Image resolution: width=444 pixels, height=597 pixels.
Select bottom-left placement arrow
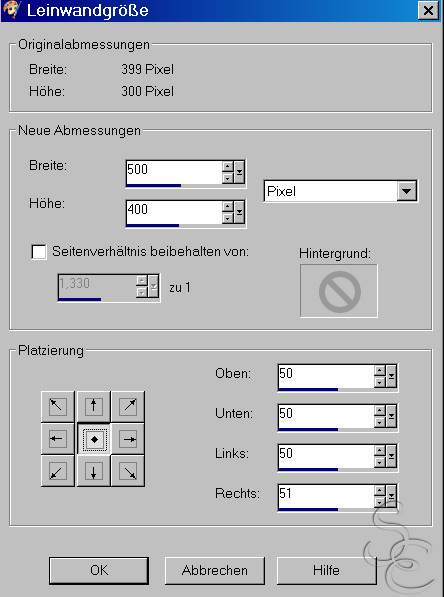(57, 471)
